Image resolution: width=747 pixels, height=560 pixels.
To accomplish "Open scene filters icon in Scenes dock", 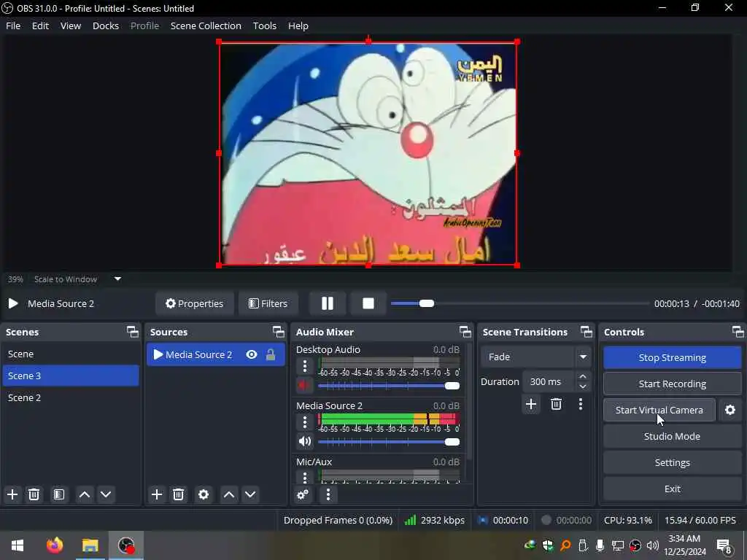I will [58, 494].
